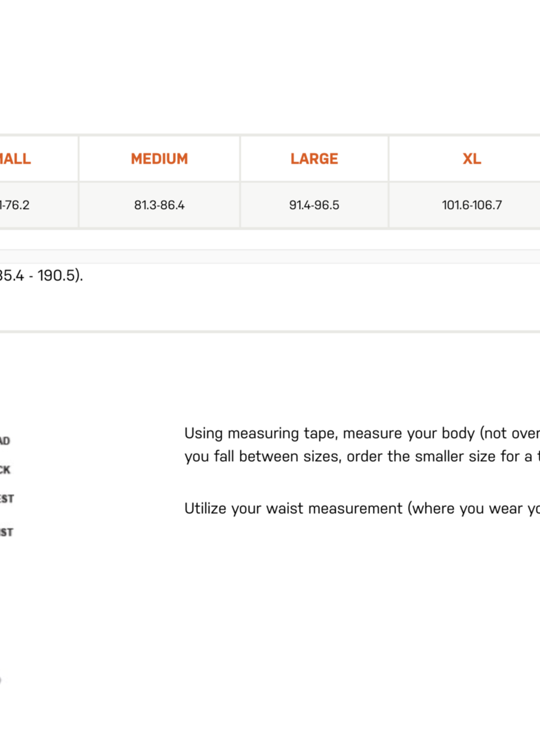Viewport: 540px width, 756px height.
Task: Select the LARGE size column header
Action: coord(314,159)
